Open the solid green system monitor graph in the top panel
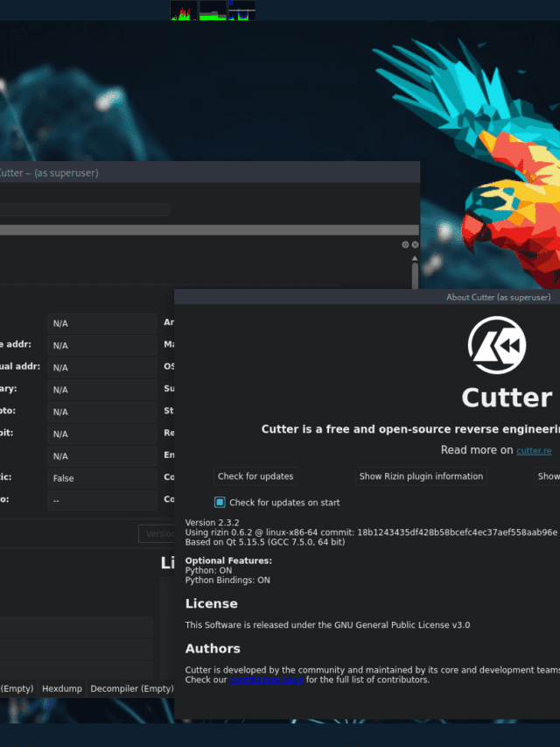 213,11
